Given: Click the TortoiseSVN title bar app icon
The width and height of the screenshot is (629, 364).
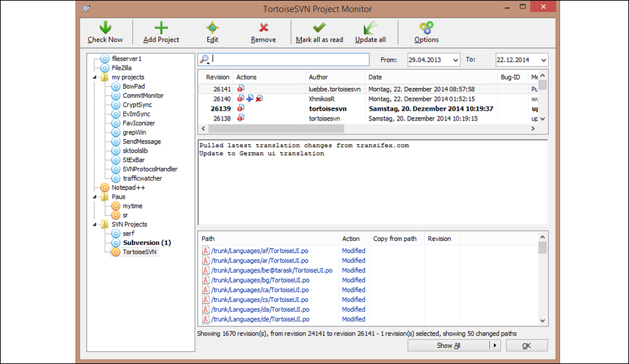Looking at the screenshot, I should pyautogui.click(x=86, y=9).
